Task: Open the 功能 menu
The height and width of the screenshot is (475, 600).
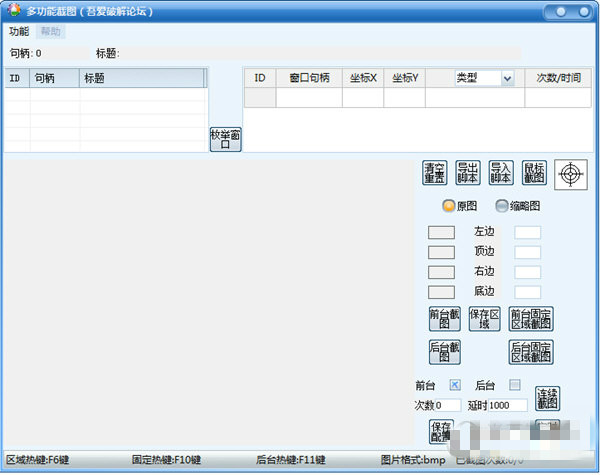Action: coord(19,31)
